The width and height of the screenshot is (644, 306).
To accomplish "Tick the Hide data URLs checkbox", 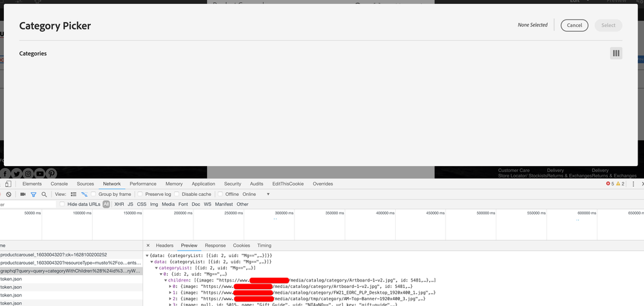I will pyautogui.click(x=63, y=204).
